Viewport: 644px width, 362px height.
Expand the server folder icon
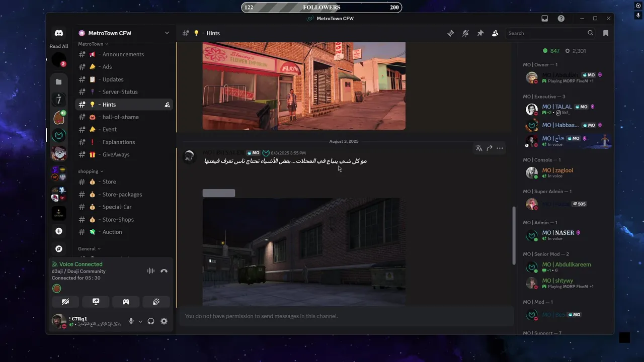(59, 81)
